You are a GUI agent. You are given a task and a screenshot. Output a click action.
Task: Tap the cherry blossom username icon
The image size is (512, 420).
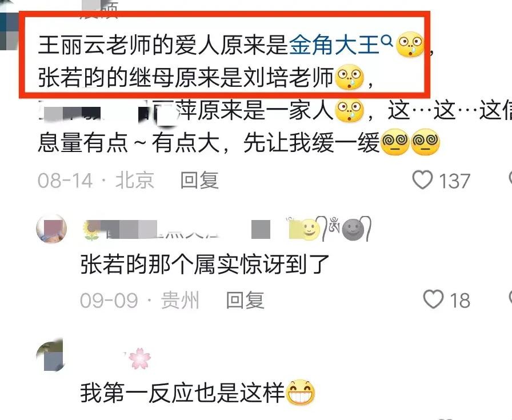(x=140, y=359)
